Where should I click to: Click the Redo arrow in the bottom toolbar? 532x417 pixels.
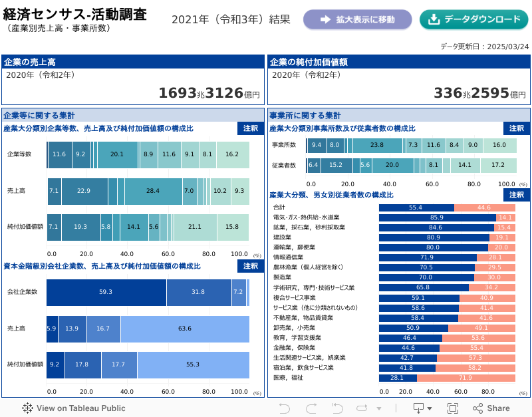pos(310,408)
